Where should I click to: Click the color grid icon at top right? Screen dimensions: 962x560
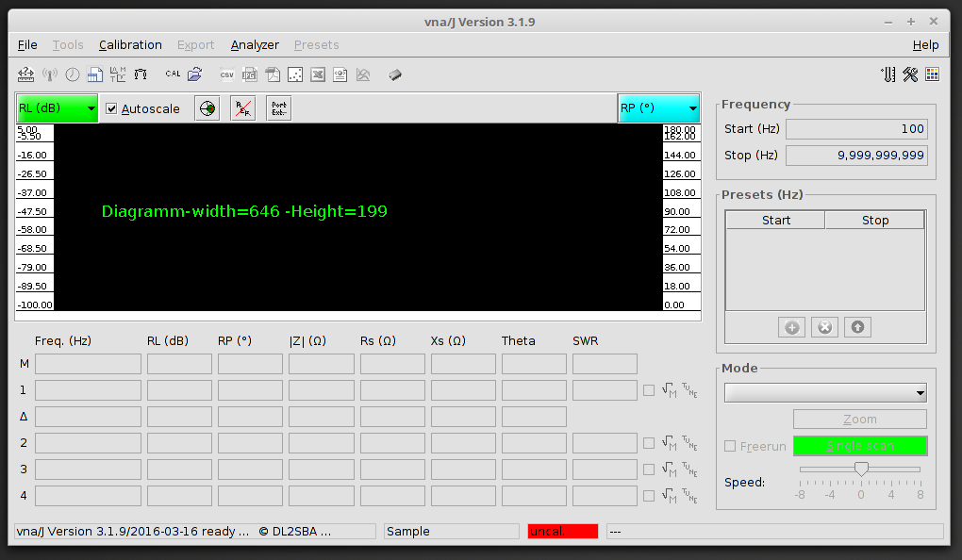pos(932,74)
